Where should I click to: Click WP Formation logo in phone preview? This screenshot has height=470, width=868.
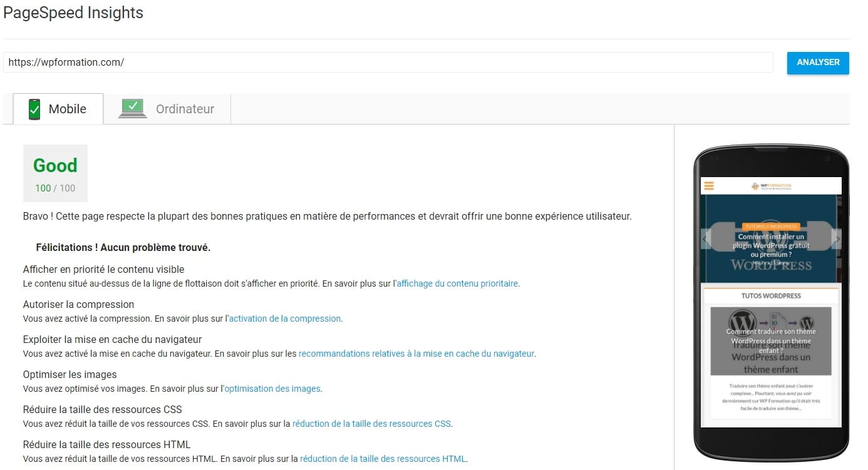tap(772, 186)
